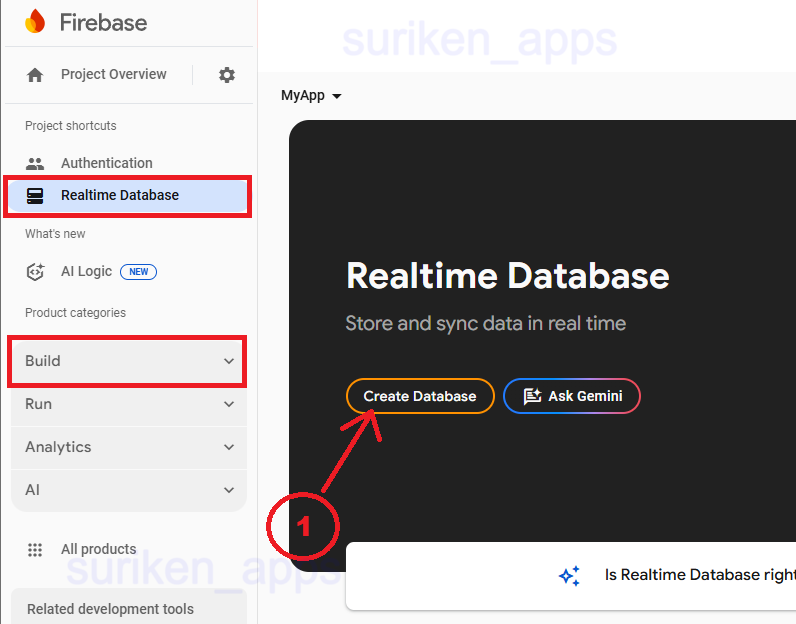Click the Project Overview home icon
This screenshot has width=796, height=624.
coord(35,75)
